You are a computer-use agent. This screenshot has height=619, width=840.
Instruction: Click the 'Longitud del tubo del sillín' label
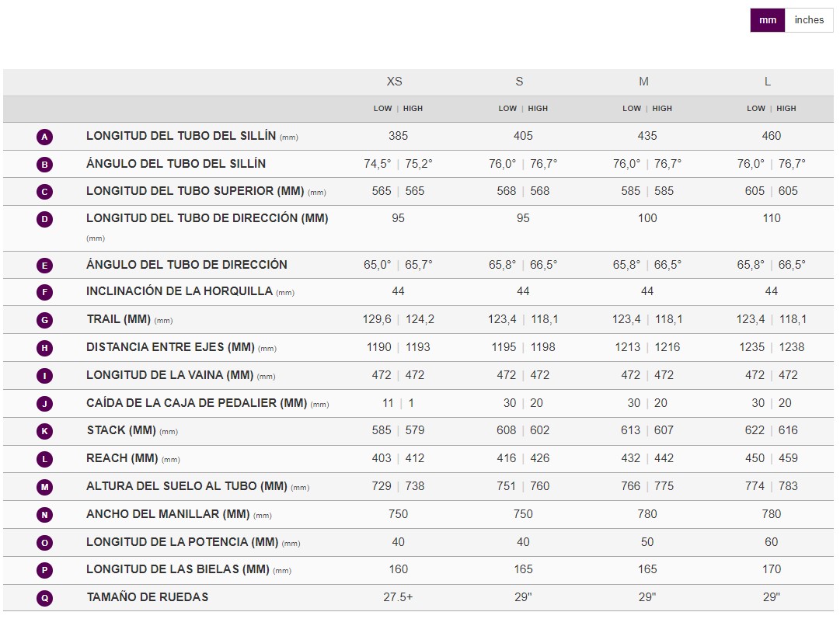180,136
